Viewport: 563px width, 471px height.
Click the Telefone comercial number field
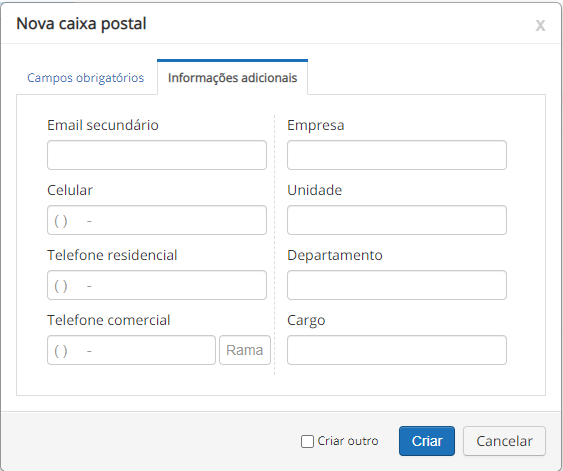(131, 350)
